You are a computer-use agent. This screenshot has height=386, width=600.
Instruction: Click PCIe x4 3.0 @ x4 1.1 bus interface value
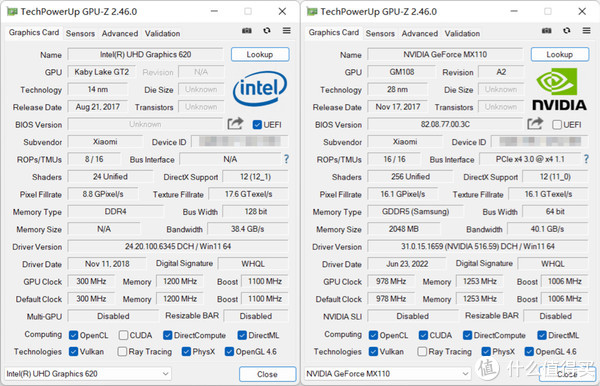530,159
